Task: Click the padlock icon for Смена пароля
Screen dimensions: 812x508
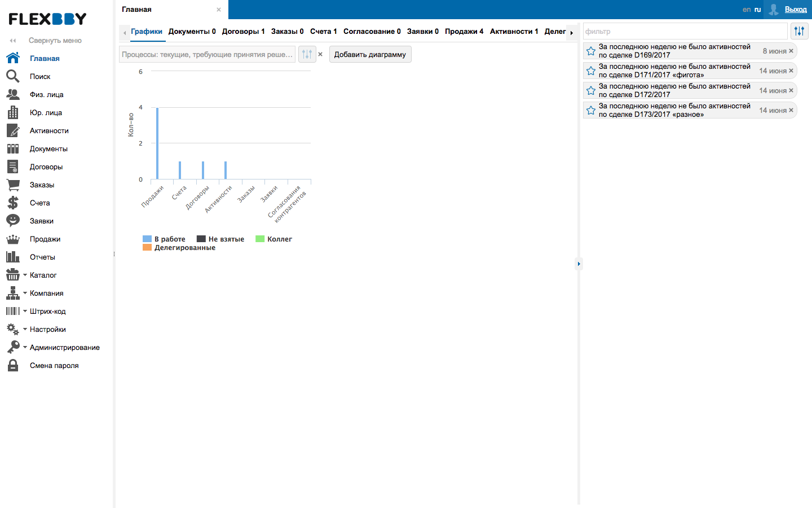Action: 12,365
